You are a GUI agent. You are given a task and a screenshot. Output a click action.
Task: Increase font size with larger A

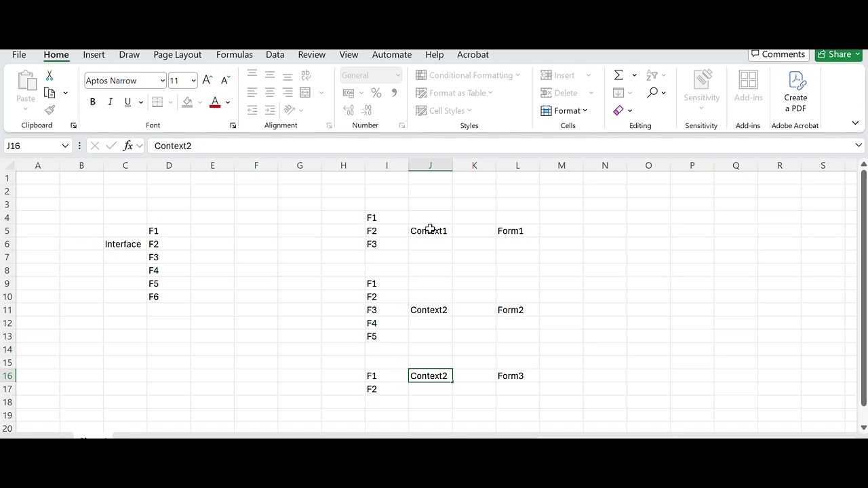(x=208, y=81)
